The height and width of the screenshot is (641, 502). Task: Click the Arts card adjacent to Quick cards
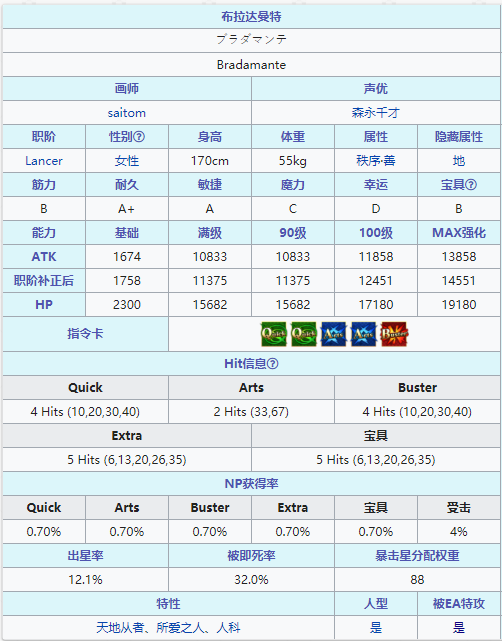[334, 334]
